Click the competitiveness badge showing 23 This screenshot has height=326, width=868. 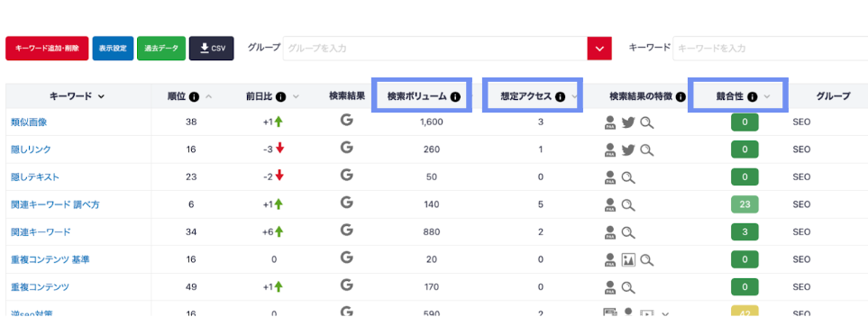click(x=745, y=204)
